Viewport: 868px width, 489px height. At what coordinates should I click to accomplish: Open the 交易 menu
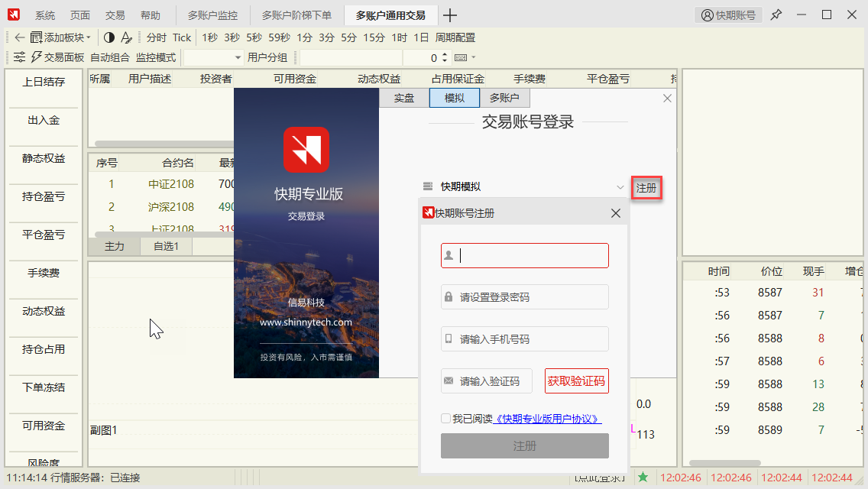pos(115,15)
